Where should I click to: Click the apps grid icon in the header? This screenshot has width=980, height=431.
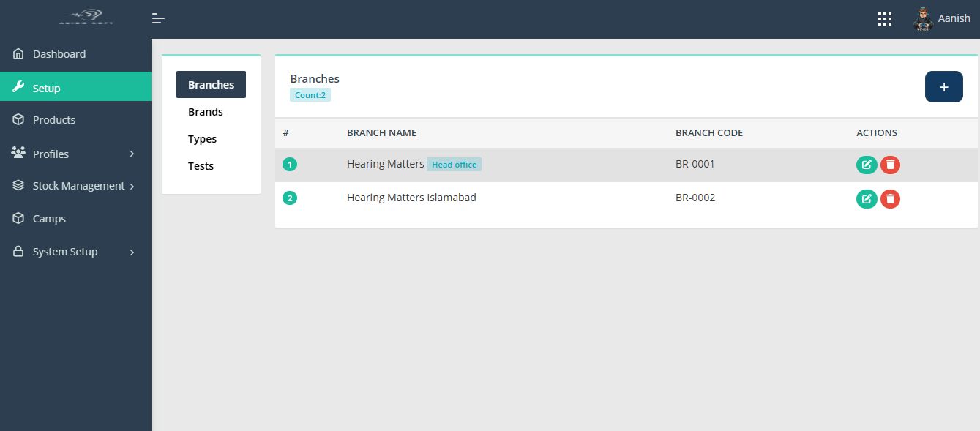click(x=884, y=18)
